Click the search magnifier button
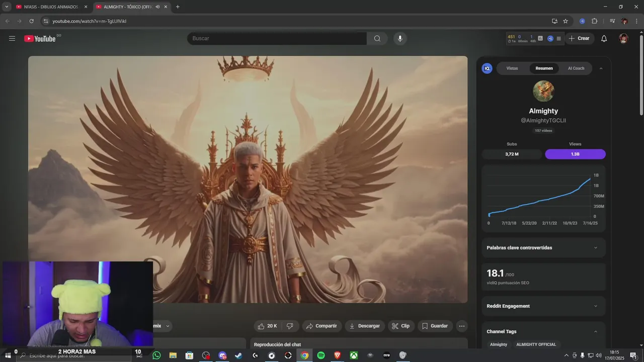644x362 pixels. pyautogui.click(x=377, y=38)
